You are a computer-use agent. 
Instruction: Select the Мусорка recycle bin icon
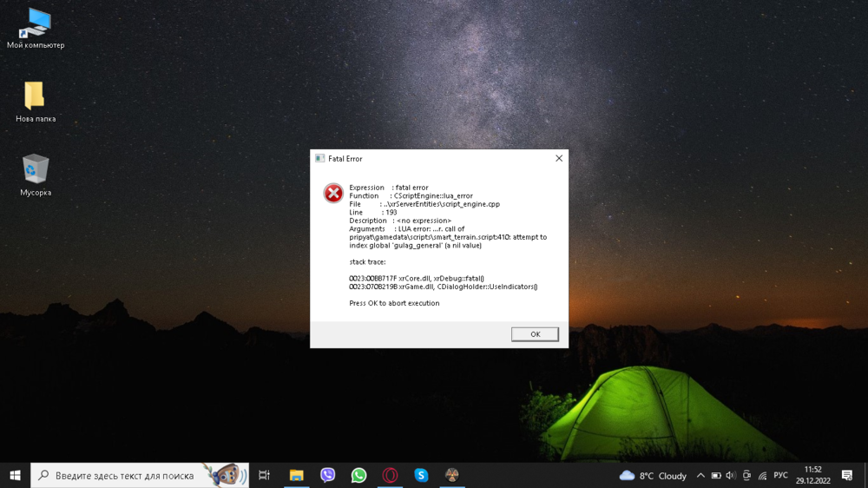coord(36,175)
